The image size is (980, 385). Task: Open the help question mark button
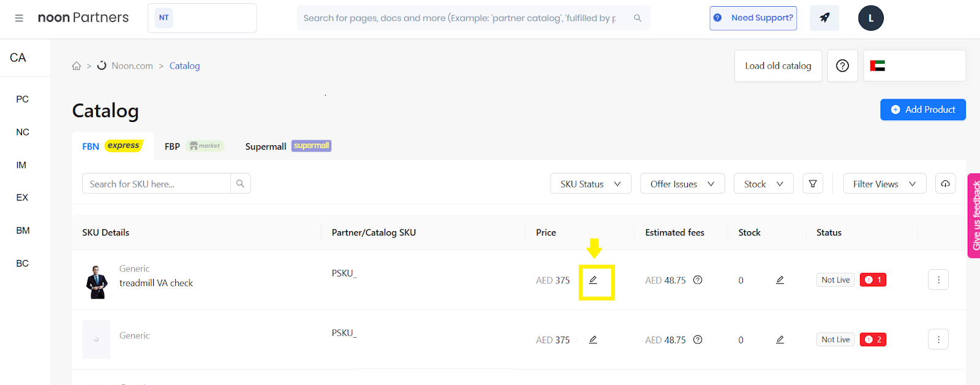tap(843, 66)
